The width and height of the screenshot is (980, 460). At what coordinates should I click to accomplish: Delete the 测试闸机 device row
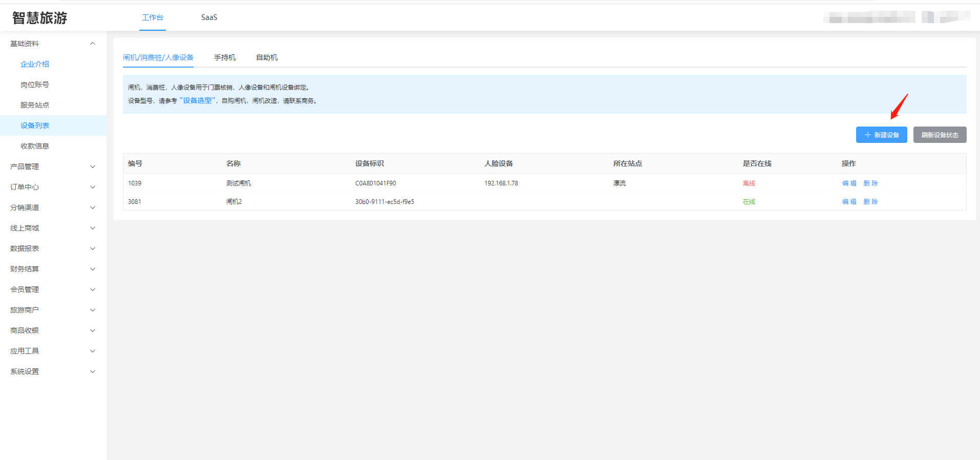tap(870, 183)
